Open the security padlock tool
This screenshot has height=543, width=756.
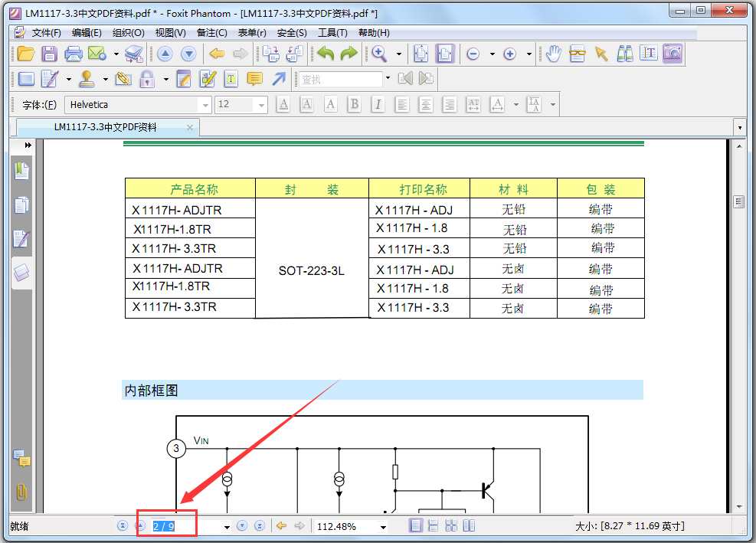pos(147,79)
